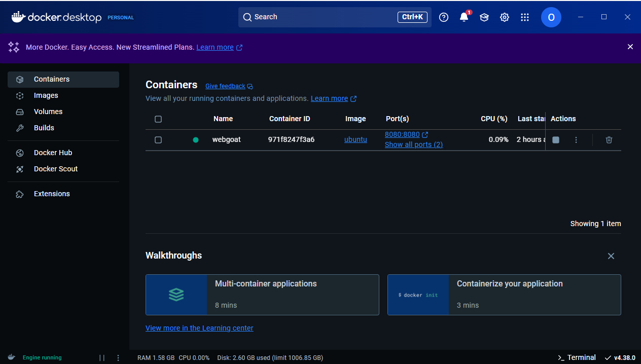
Task: Click container ID 971f8247f3a6
Action: tap(292, 139)
